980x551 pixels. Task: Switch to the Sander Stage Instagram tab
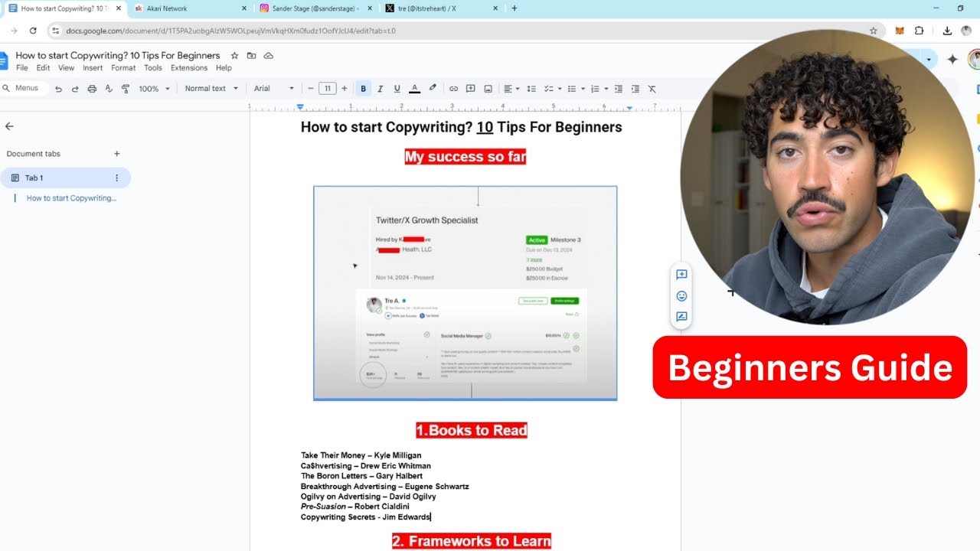point(315,8)
